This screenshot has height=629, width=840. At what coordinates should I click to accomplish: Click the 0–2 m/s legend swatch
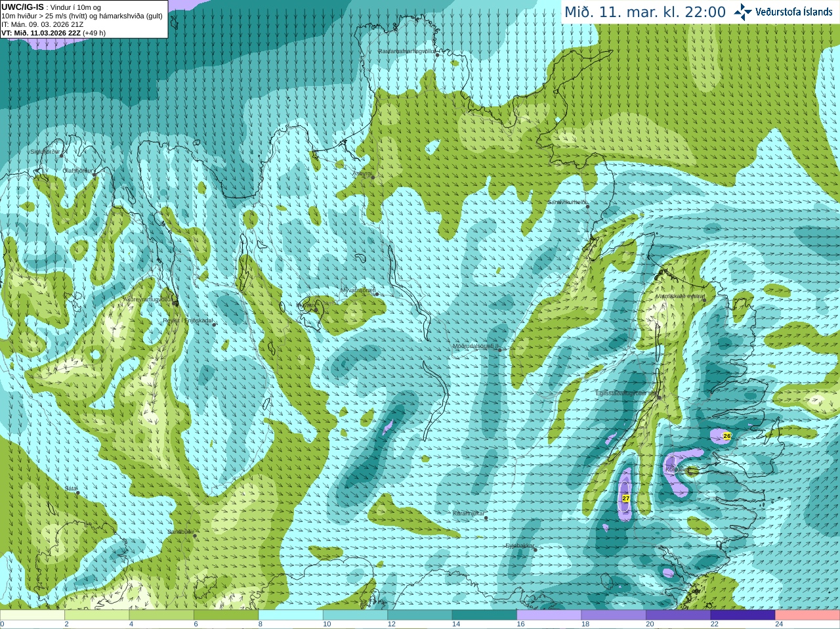[x=32, y=615]
